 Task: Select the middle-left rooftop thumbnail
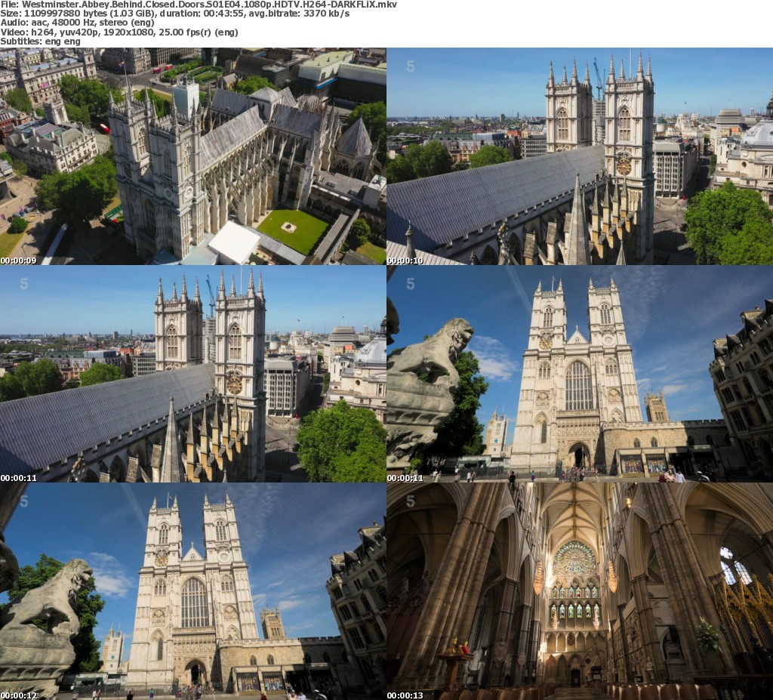(193, 374)
